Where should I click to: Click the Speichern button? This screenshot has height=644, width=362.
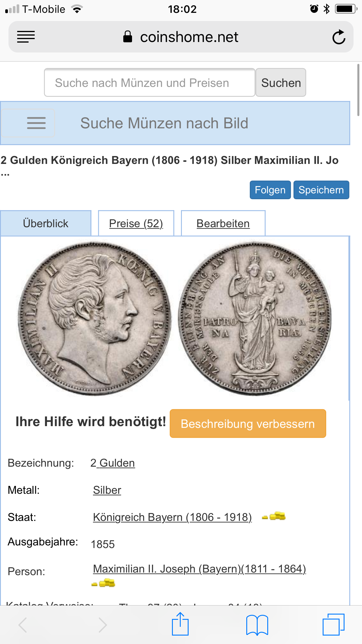coord(321,190)
